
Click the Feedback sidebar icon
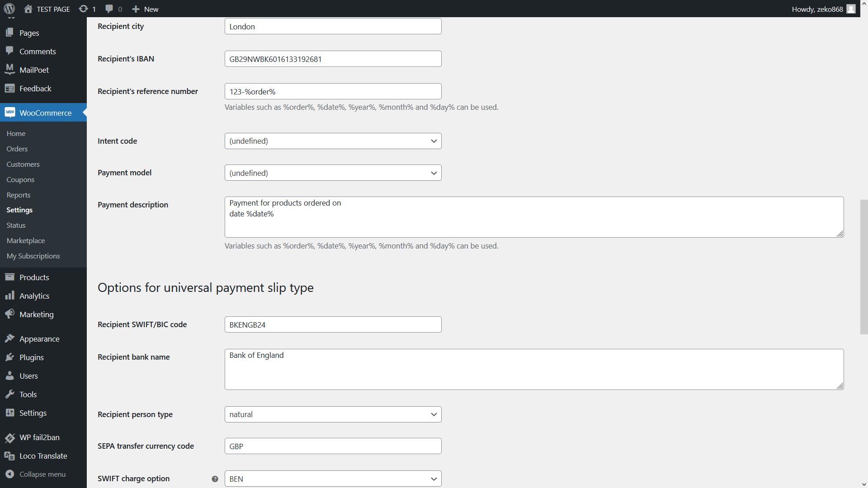click(9, 88)
